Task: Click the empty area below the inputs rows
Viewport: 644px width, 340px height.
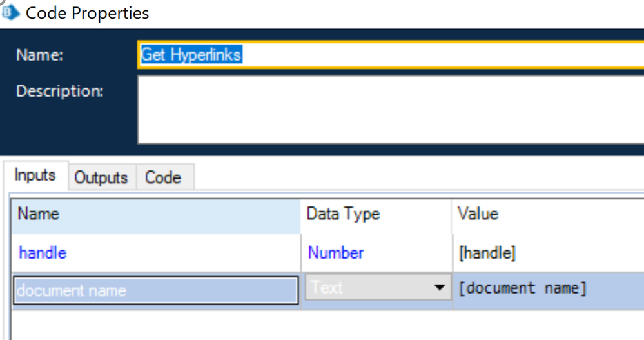Action: pos(322,325)
